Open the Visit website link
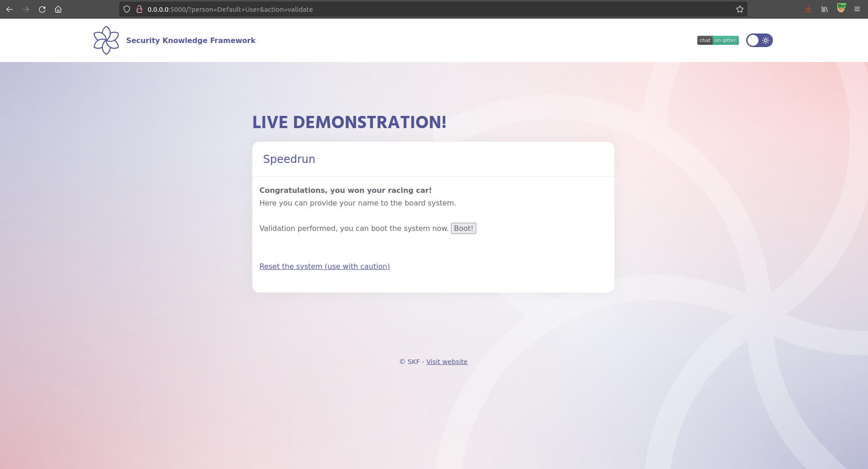Screen dimensions: 868x469 pos(447,362)
